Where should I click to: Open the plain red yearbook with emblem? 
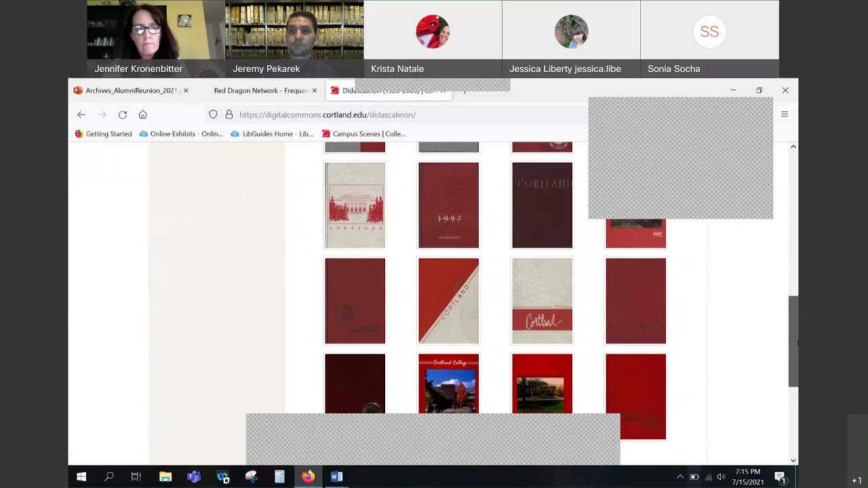click(635, 396)
